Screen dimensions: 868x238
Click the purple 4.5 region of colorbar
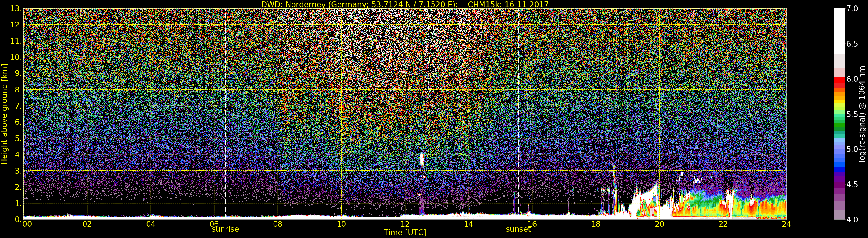pos(839,185)
